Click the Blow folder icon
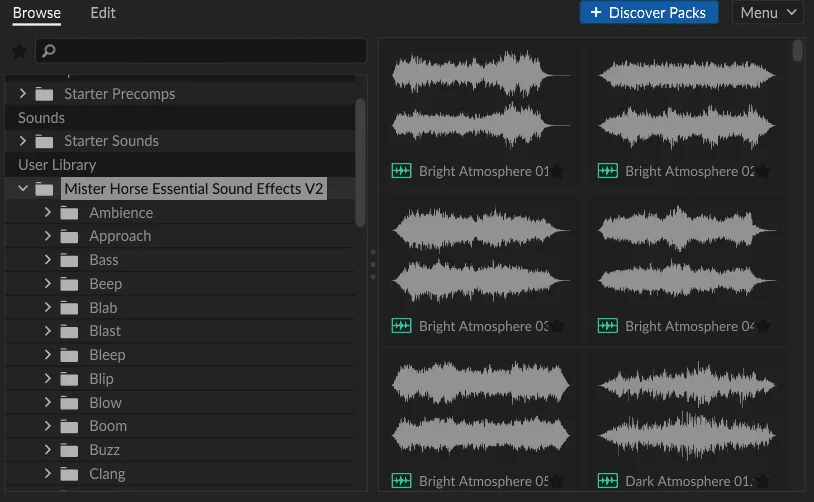This screenshot has height=502, width=814. point(69,403)
